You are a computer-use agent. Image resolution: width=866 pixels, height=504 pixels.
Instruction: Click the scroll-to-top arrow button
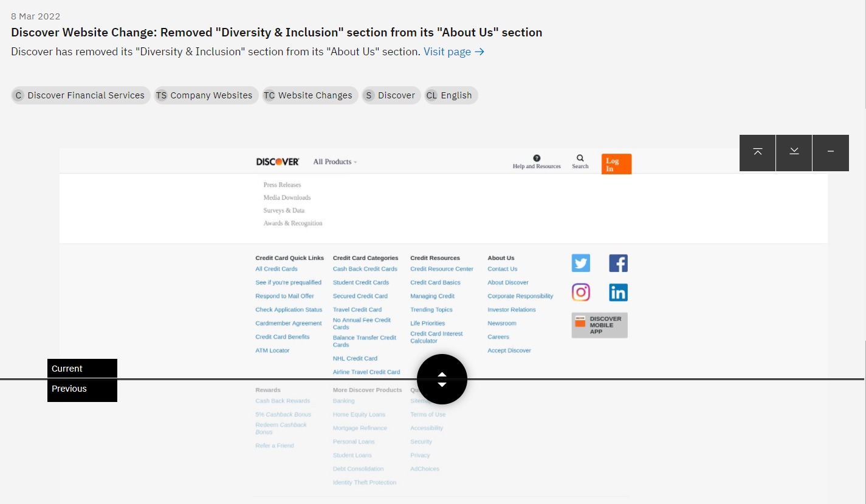click(x=758, y=152)
